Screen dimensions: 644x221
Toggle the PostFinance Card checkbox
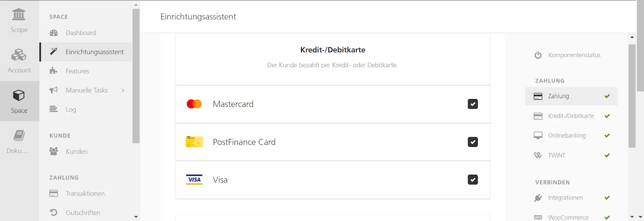pos(473,142)
